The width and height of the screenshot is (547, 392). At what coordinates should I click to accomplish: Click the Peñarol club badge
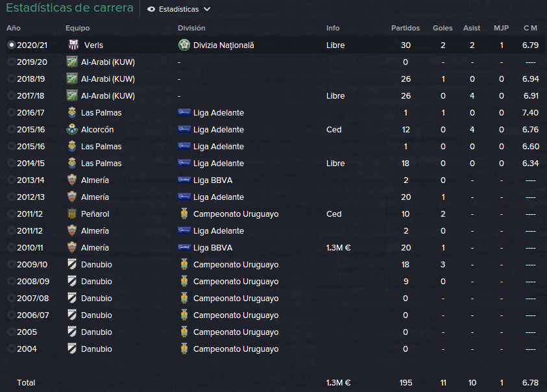[72, 214]
